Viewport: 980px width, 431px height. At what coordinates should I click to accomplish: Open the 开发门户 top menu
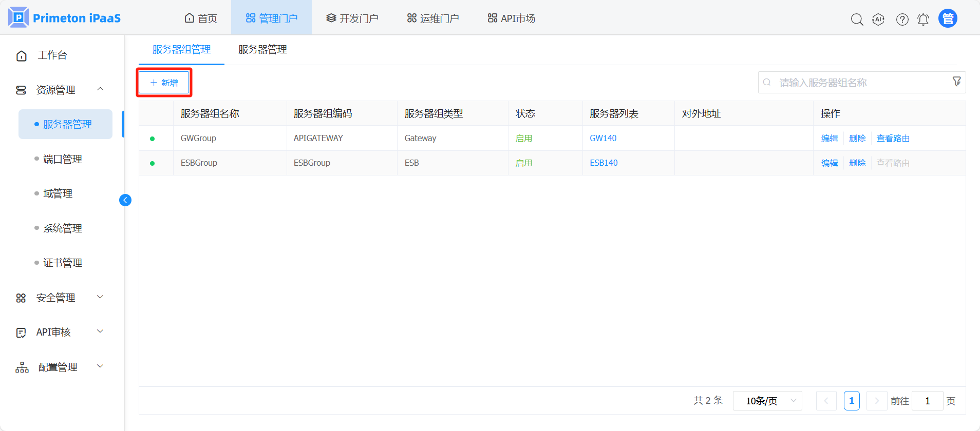352,18
